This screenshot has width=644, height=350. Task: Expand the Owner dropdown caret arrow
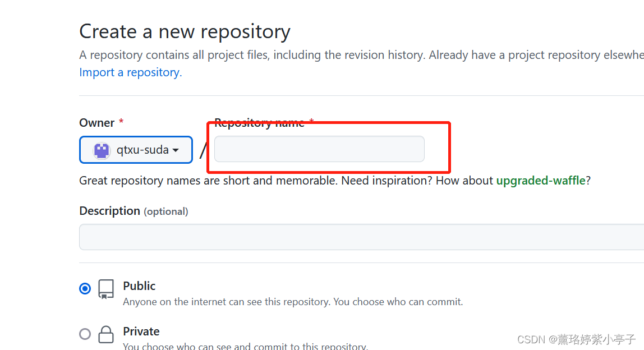click(176, 150)
